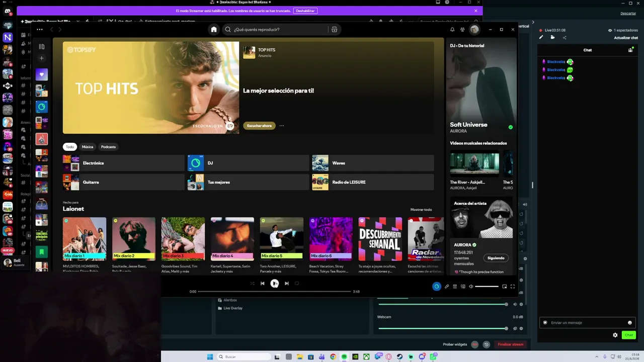
Task: Open the Browse icon in Spotify search bar
Action: click(x=334, y=30)
